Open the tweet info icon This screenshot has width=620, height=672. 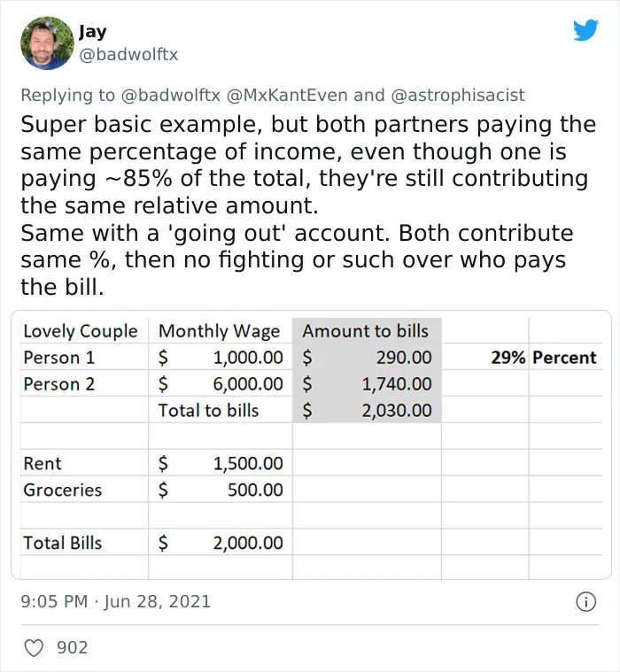585,602
